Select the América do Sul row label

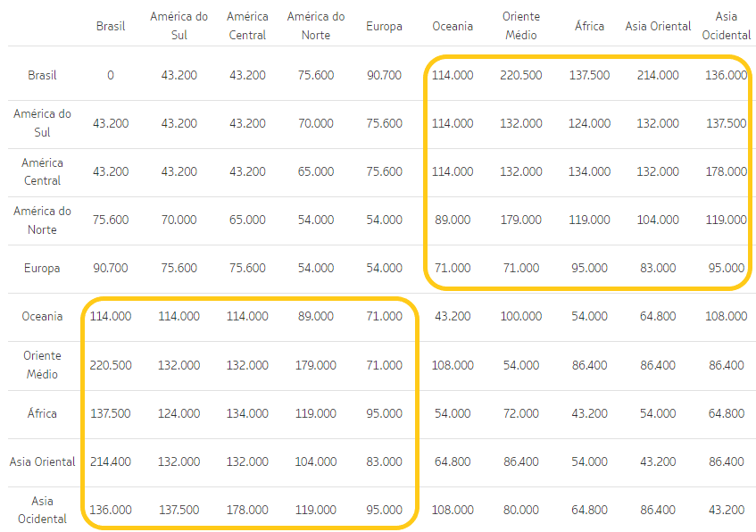[42, 123]
